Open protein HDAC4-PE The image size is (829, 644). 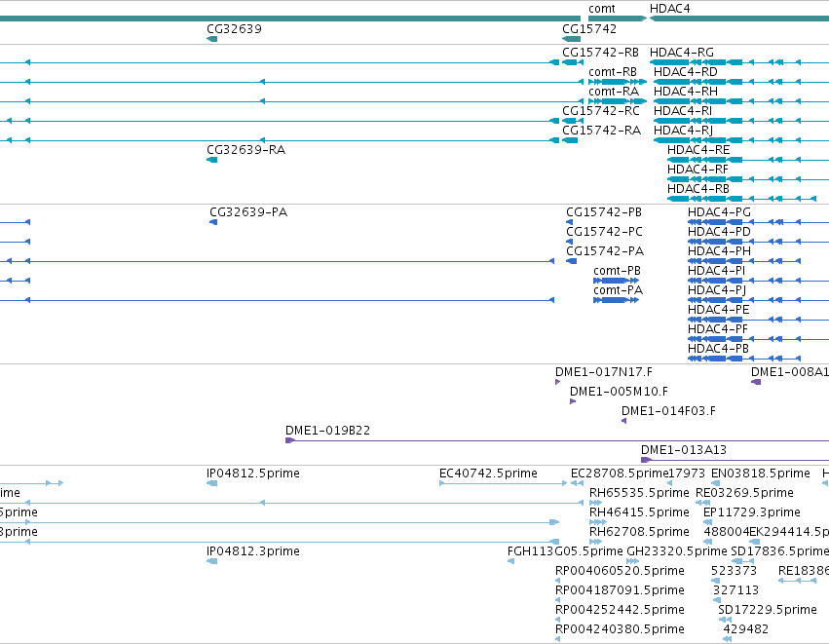[719, 311]
